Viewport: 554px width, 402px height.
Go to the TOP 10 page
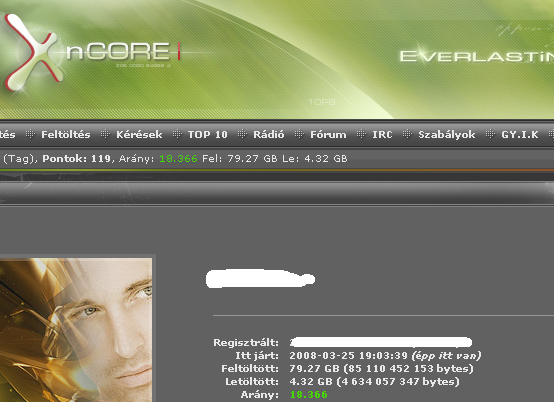pyautogui.click(x=207, y=135)
